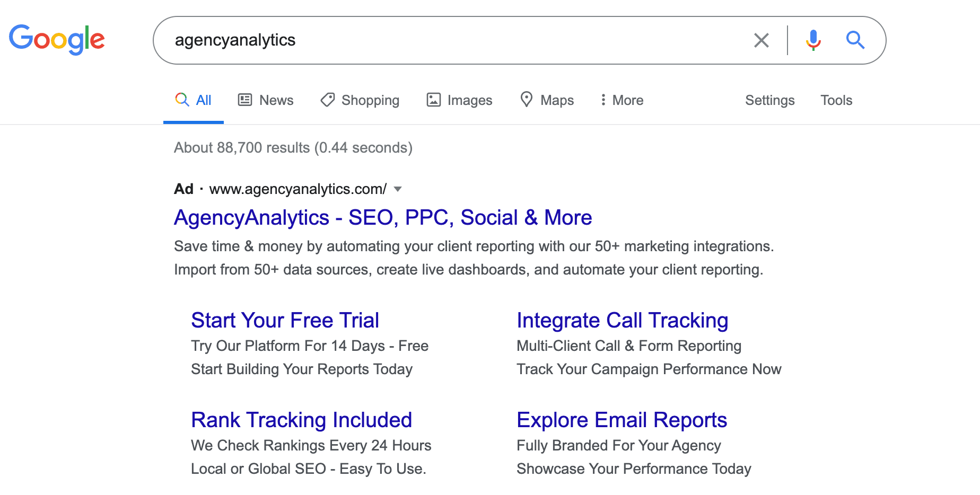Open ad URL dropdown arrow
Screen dimensions: 980x495
[x=398, y=189]
